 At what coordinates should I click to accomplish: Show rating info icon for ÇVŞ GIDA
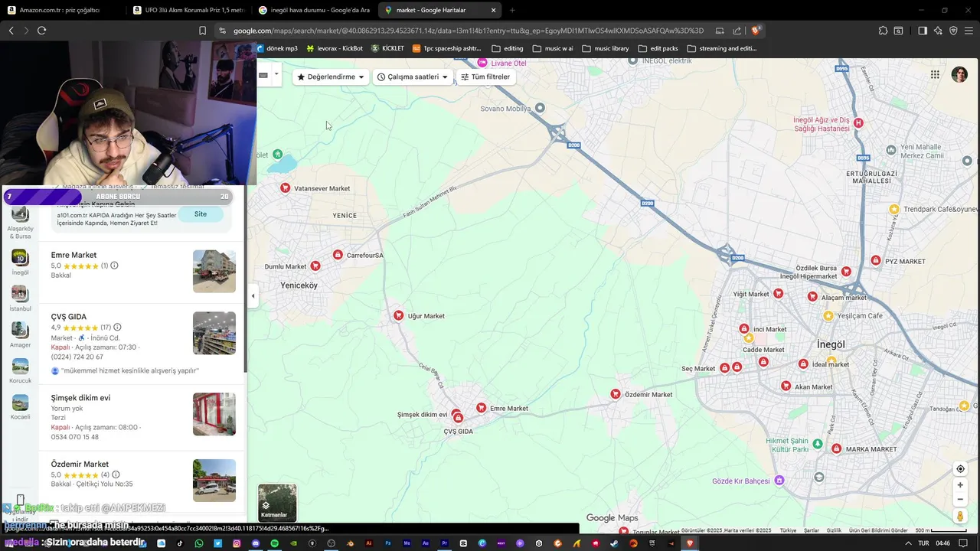pos(117,327)
